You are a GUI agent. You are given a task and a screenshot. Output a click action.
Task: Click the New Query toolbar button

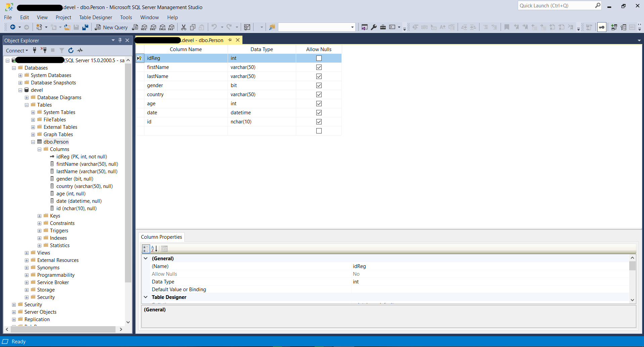(111, 27)
